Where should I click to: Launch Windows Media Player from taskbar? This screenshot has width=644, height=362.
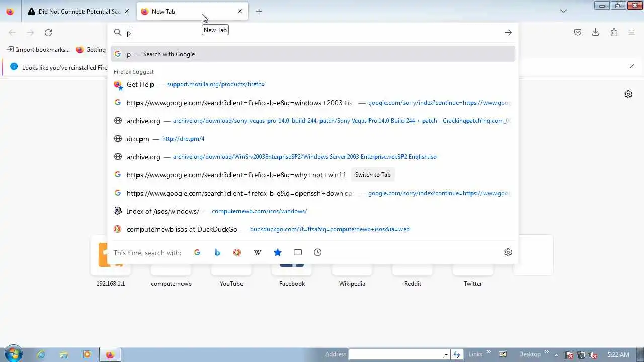(x=87, y=354)
